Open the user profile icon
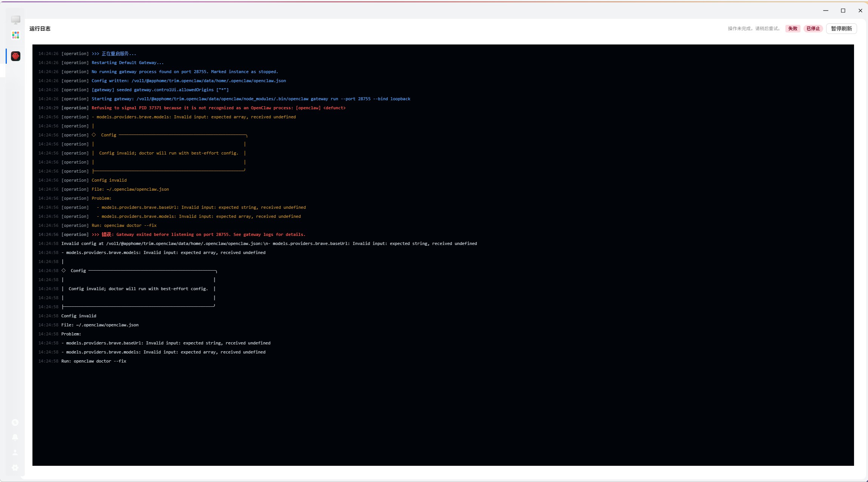868x482 pixels. [15, 452]
